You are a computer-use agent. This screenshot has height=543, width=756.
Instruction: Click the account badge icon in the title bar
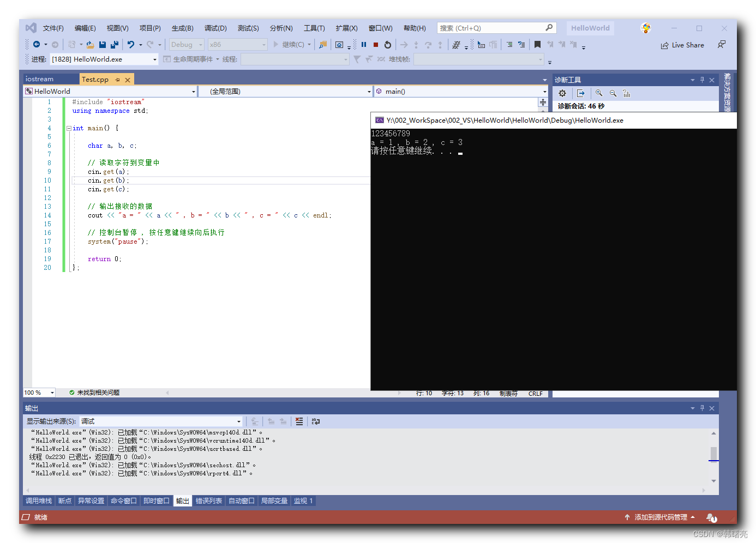646,28
